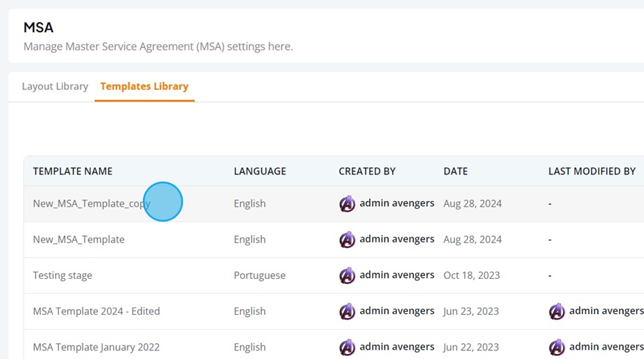Screen dimensions: 644x359
Task: Open the New_MSA_Template template
Action: point(79,240)
